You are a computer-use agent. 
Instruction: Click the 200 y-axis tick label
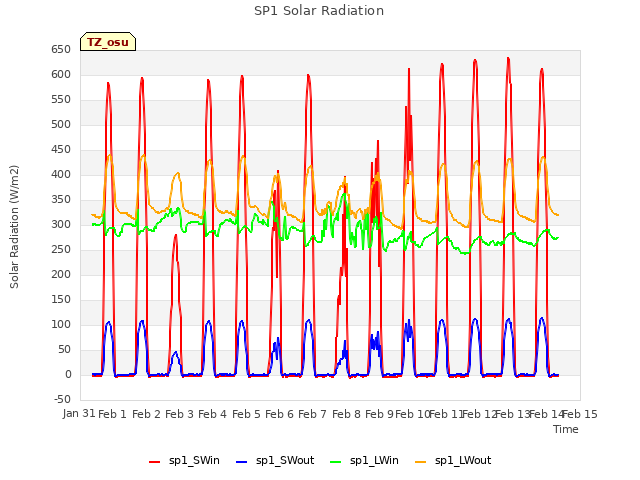tap(61, 275)
